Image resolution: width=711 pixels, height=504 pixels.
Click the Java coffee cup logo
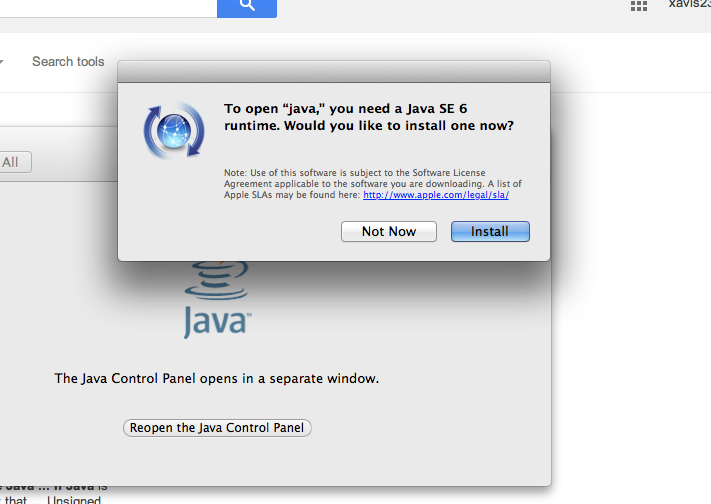pyautogui.click(x=217, y=280)
